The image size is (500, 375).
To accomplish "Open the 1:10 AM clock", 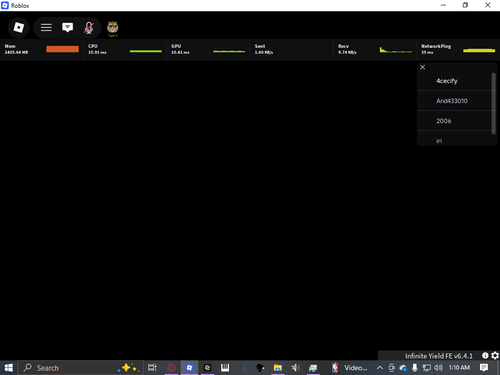I will pyautogui.click(x=459, y=367).
